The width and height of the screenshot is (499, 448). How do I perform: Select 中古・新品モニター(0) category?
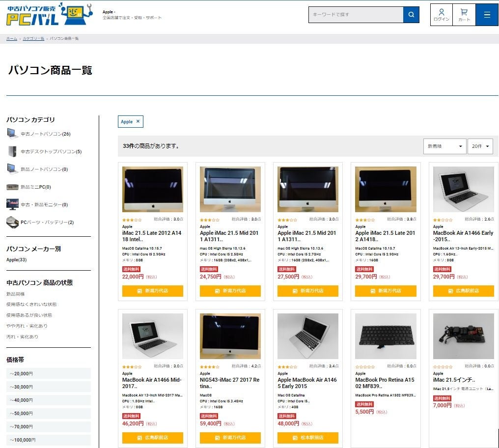[44, 204]
